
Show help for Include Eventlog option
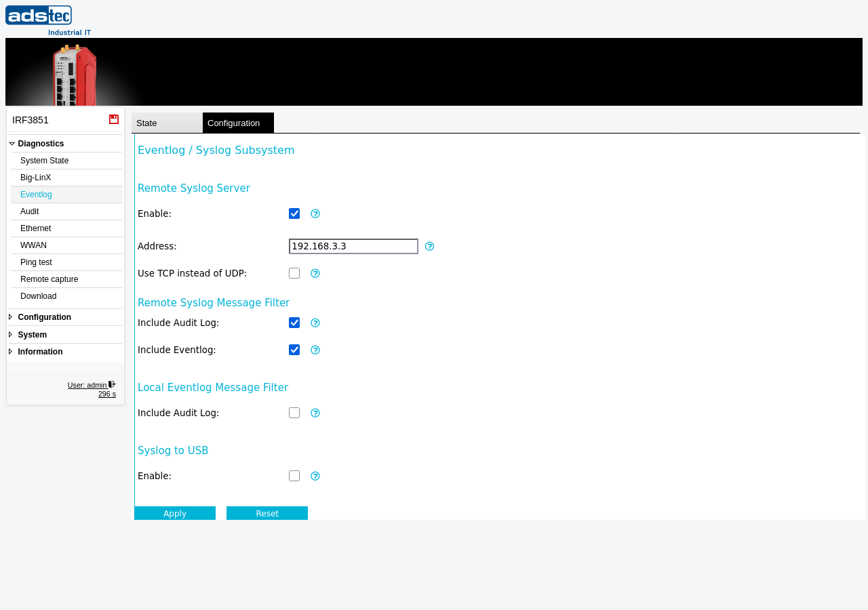315,350
